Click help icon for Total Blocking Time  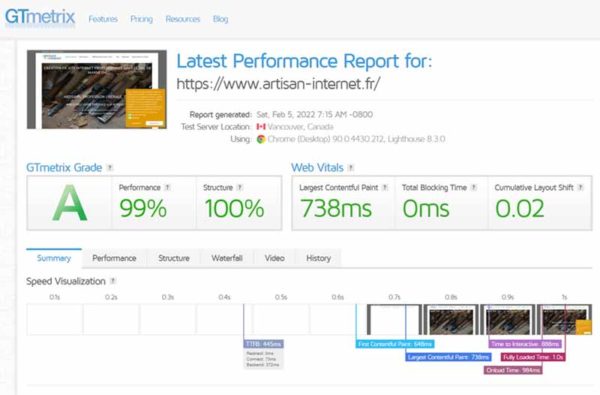pyautogui.click(x=474, y=188)
